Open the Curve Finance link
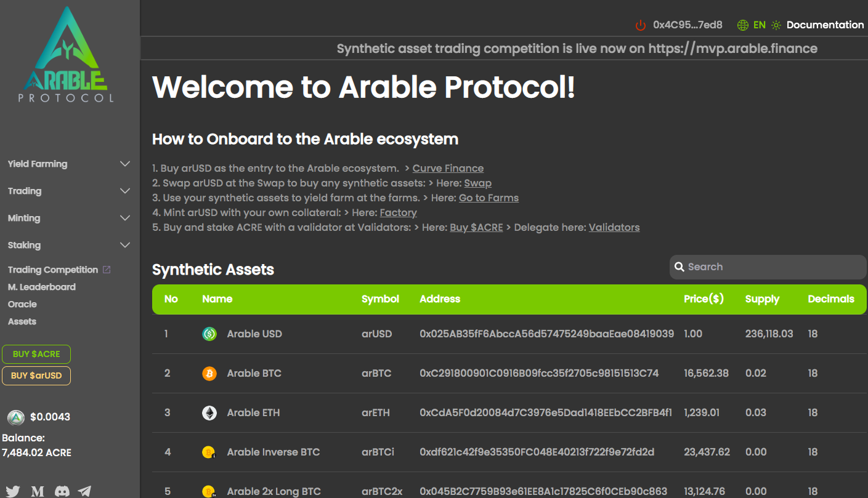 (x=448, y=168)
